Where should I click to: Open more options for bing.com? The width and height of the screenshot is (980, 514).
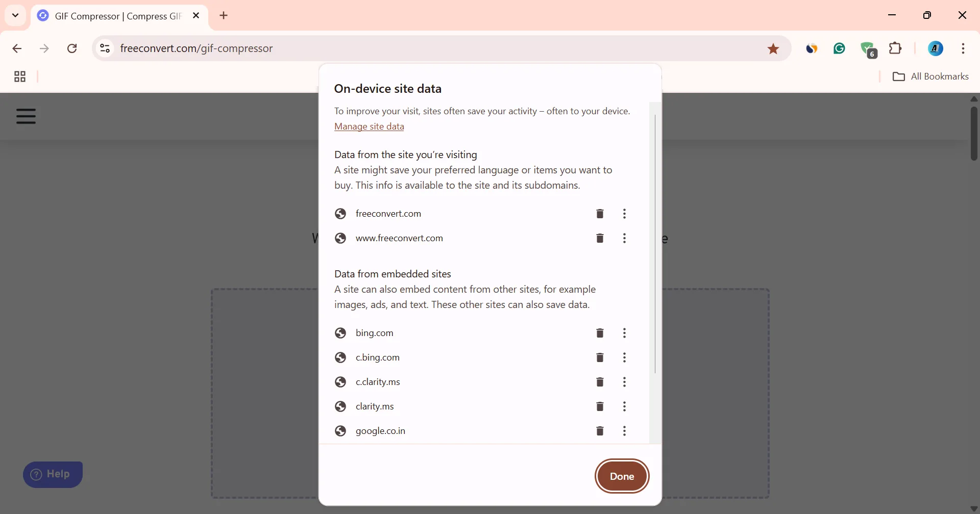(x=625, y=333)
